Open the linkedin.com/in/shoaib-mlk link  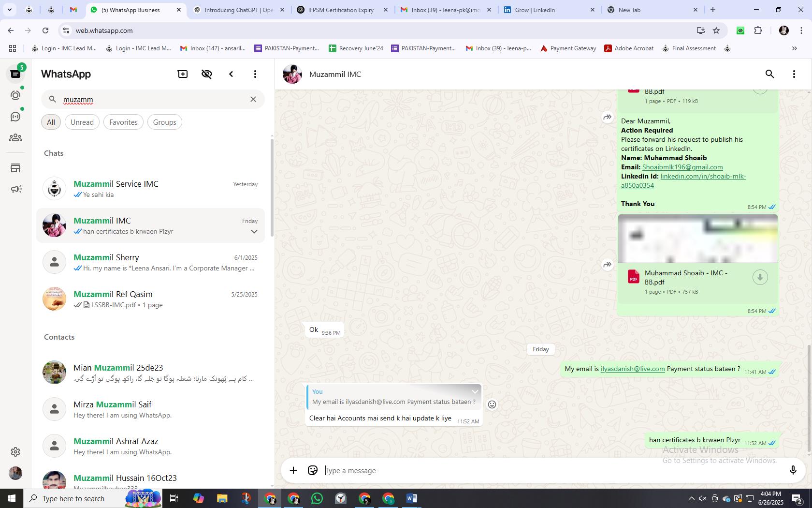pos(684,180)
